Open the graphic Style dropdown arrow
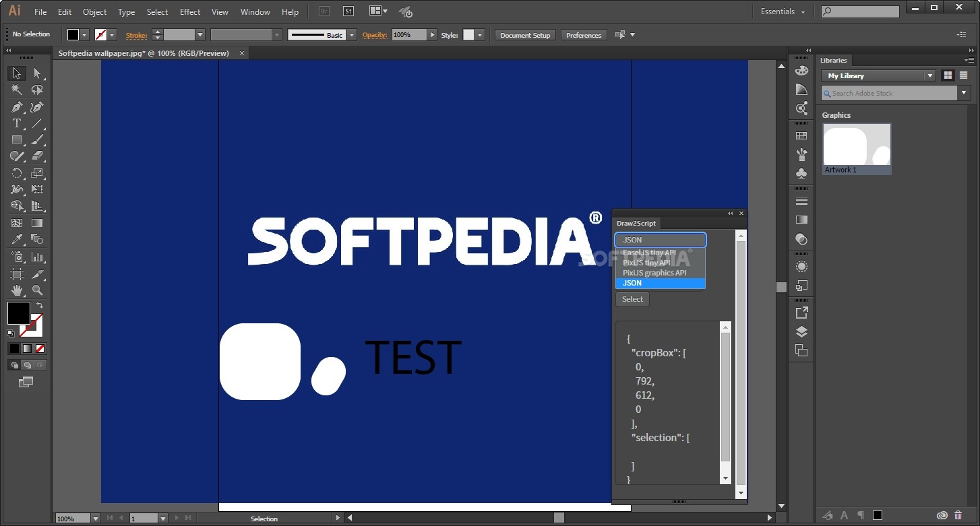The width and height of the screenshot is (980, 526). click(x=480, y=34)
